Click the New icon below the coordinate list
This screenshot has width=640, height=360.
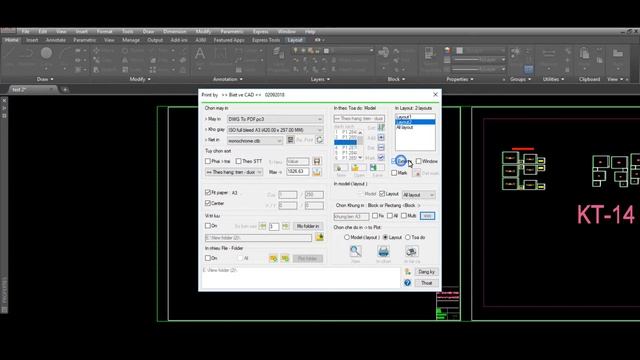click(x=341, y=168)
